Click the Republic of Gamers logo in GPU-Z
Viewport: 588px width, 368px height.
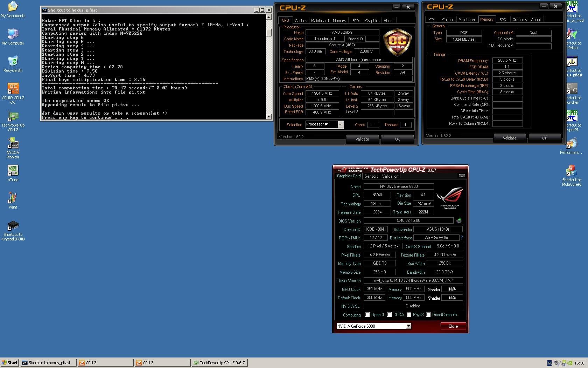(450, 198)
